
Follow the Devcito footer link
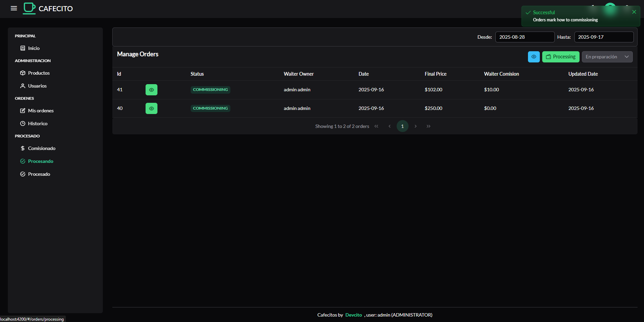354,315
